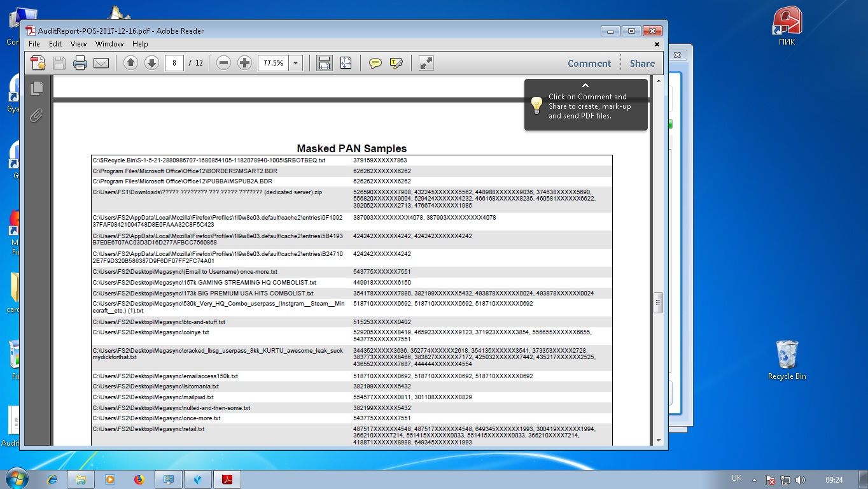Screen dimensions: 868x489
Task: Open the attachments paperclip panel
Action: (37, 115)
